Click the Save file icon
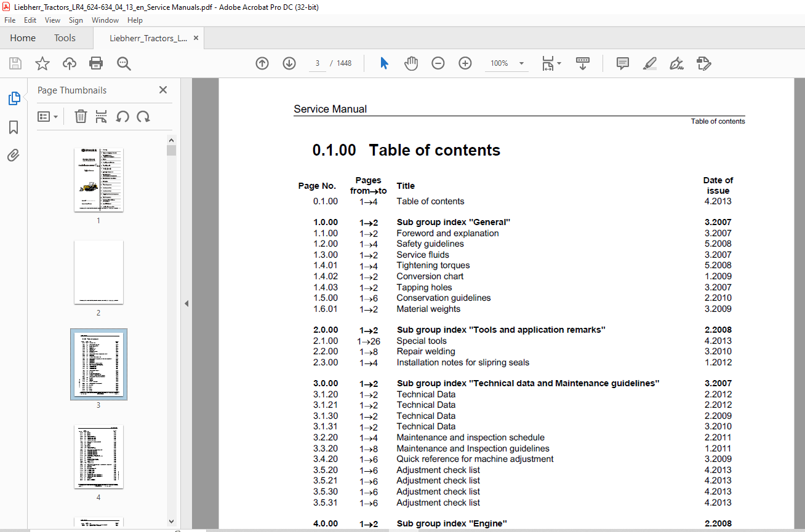 point(15,63)
